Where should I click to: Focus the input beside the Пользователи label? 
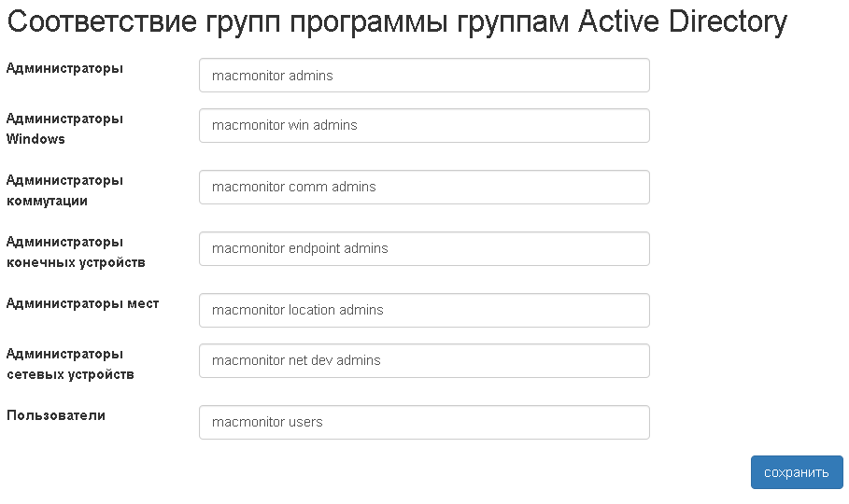coord(424,422)
